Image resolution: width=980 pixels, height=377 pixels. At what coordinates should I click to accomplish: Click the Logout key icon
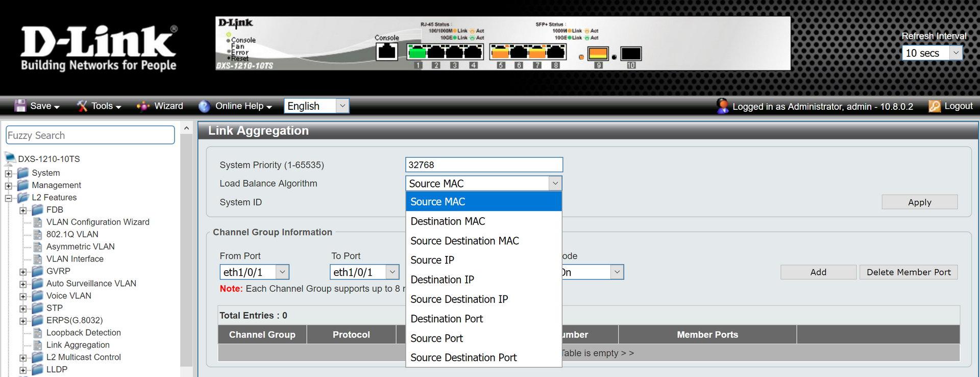935,106
